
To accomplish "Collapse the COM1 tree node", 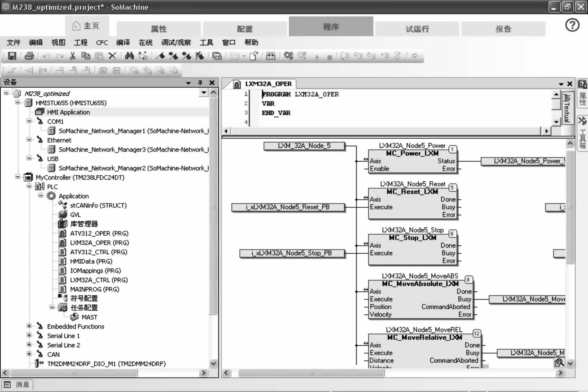I will 29,121.
